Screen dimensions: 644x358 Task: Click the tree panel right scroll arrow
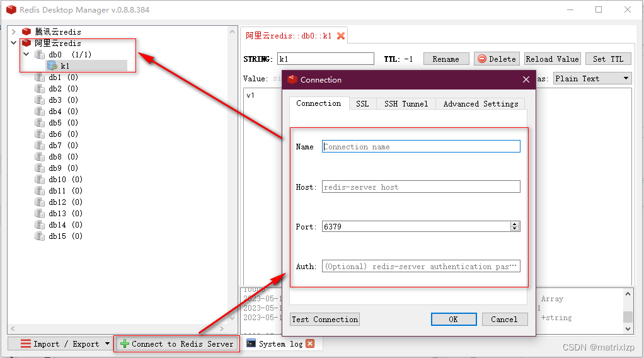click(x=222, y=328)
